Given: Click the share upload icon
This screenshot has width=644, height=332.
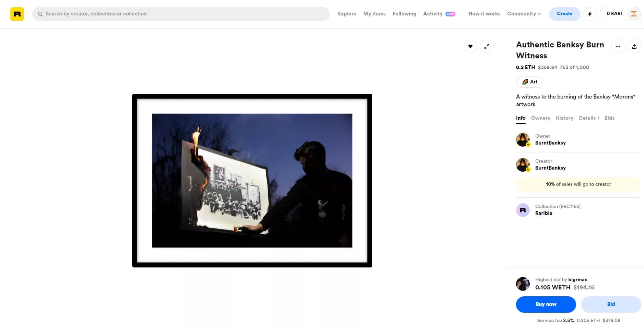Looking at the screenshot, I should coord(634,46).
